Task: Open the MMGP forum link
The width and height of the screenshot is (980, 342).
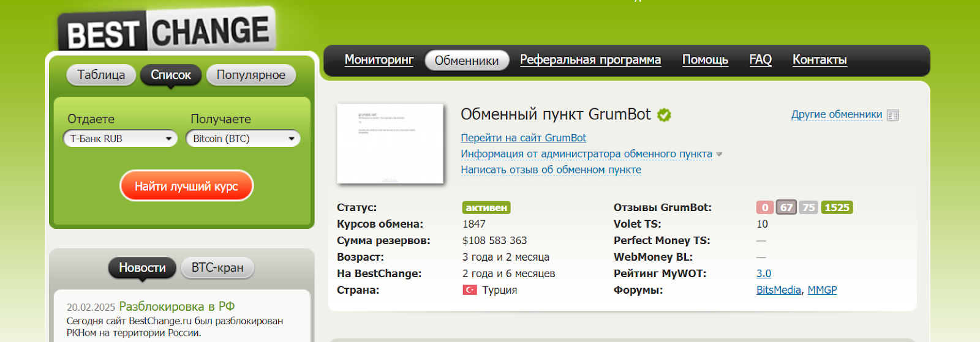Action: [822, 290]
